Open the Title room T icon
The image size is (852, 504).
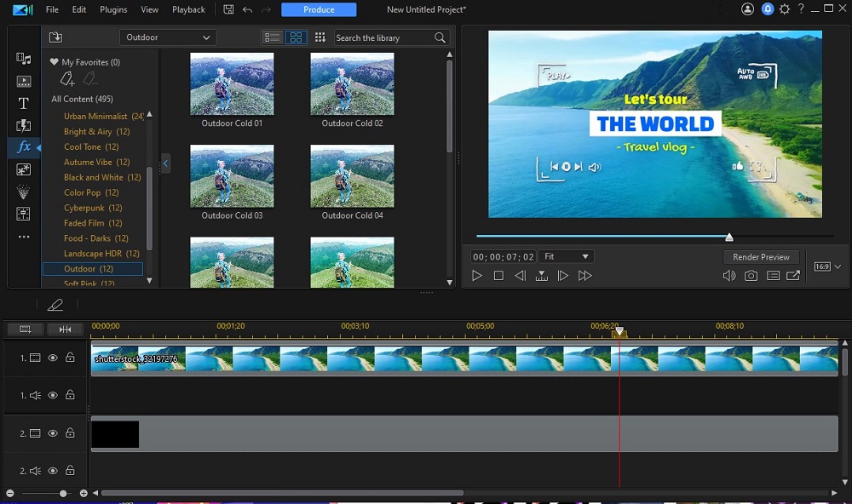point(24,103)
